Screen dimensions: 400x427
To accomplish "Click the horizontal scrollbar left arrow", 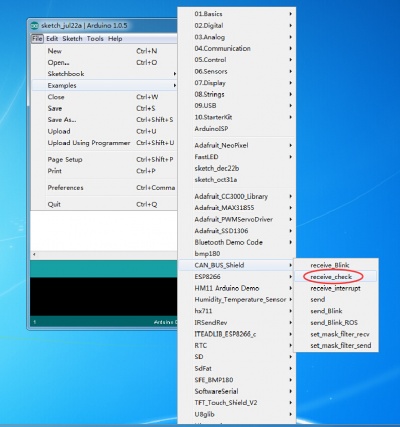I will [34, 255].
